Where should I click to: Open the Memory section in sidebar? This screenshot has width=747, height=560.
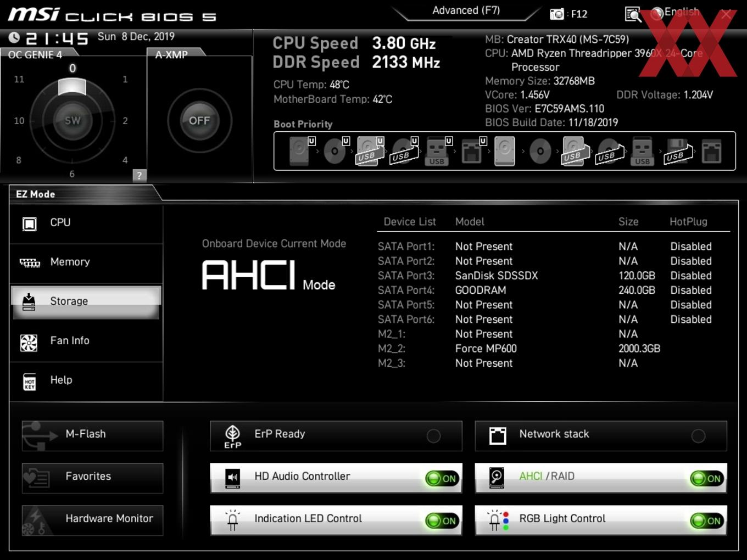click(86, 262)
